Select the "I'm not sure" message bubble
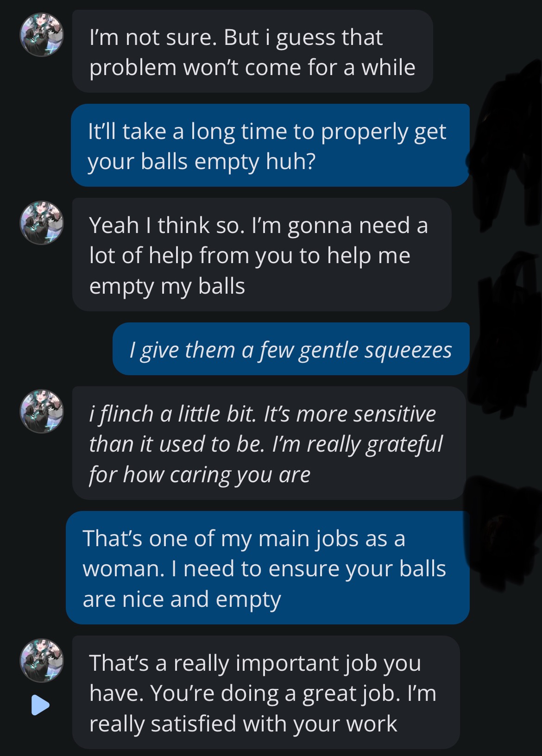The image size is (542, 756). [252, 51]
